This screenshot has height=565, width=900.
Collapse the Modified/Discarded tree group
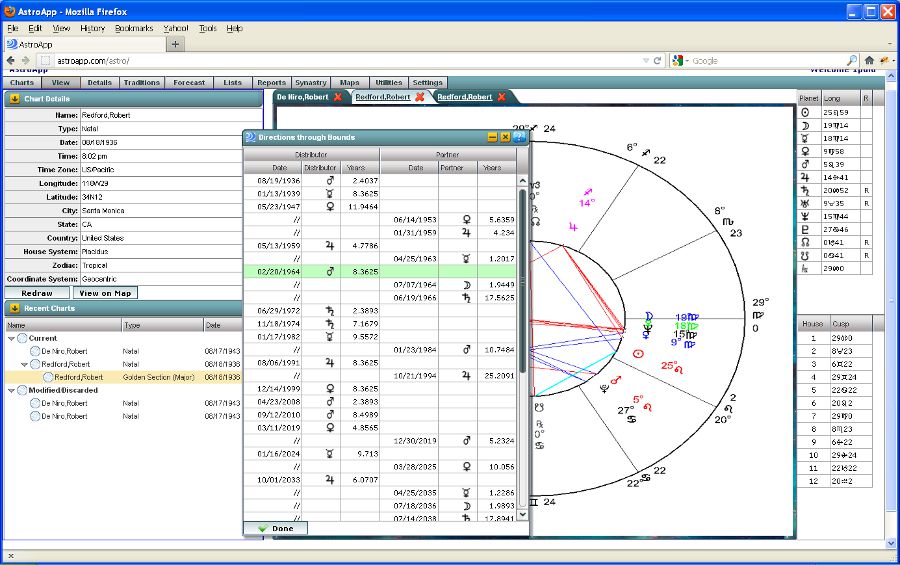(11, 390)
